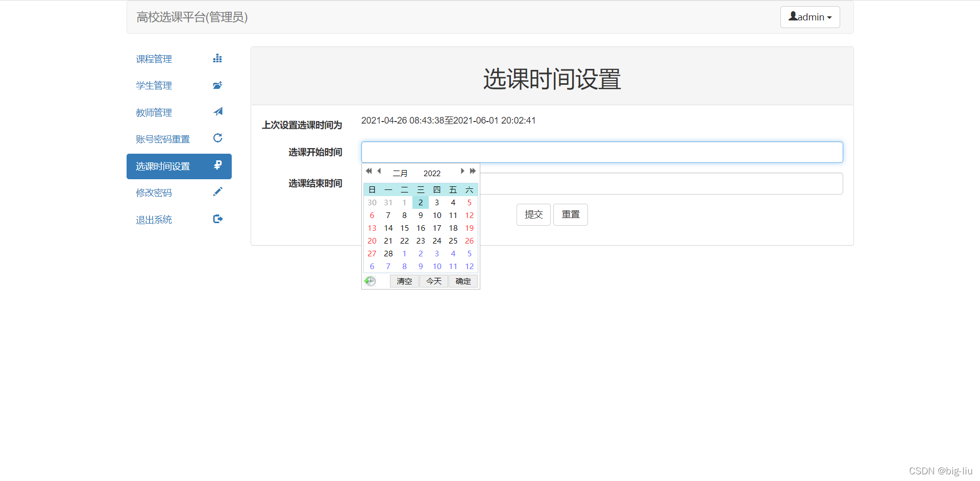Select greyed date 31 of previous month

pyautogui.click(x=388, y=203)
